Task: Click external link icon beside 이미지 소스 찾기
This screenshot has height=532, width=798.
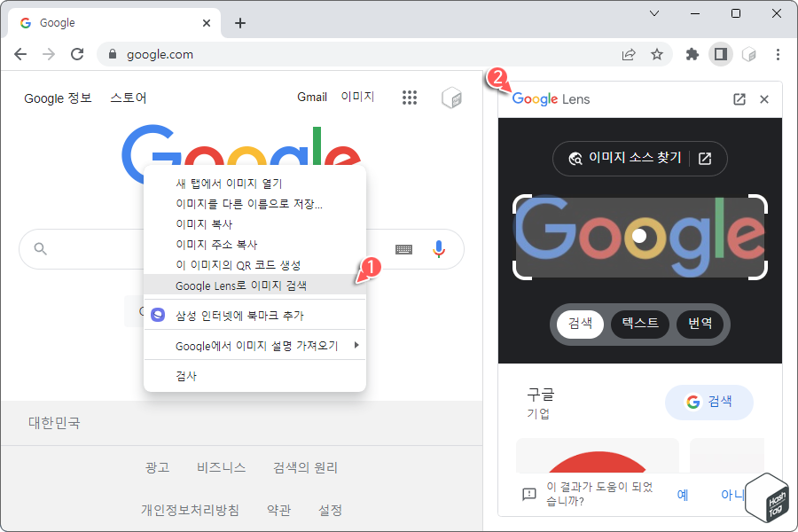Action: click(x=705, y=159)
